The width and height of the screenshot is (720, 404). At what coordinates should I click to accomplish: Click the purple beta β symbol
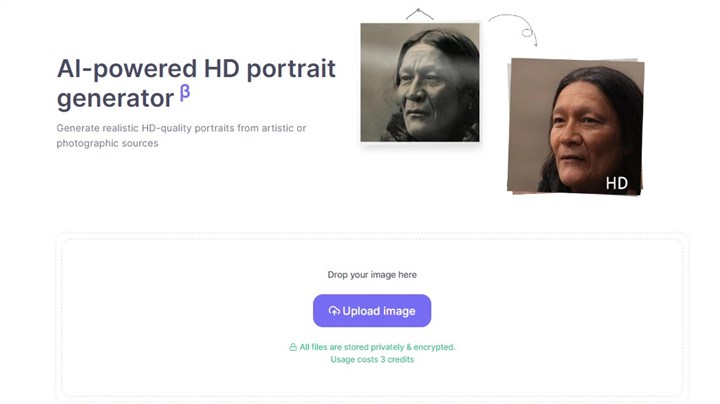[185, 95]
